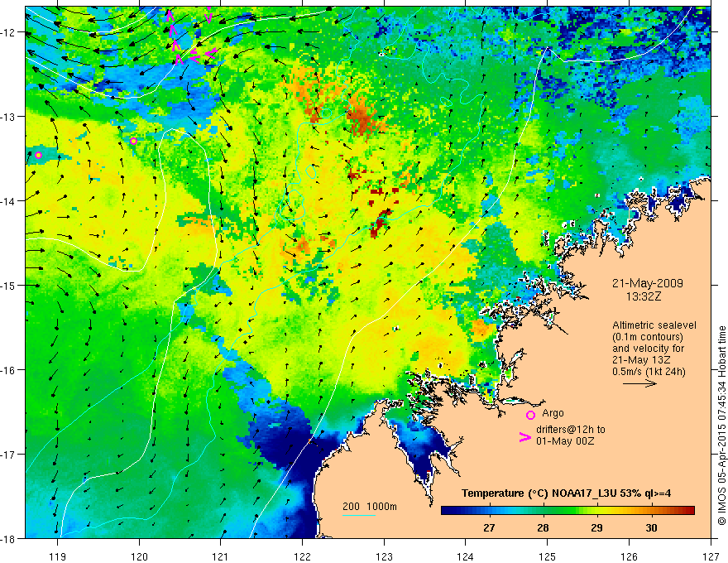Click the 'drifters@12h to' legend text
The width and height of the screenshot is (728, 563).
pyautogui.click(x=571, y=430)
